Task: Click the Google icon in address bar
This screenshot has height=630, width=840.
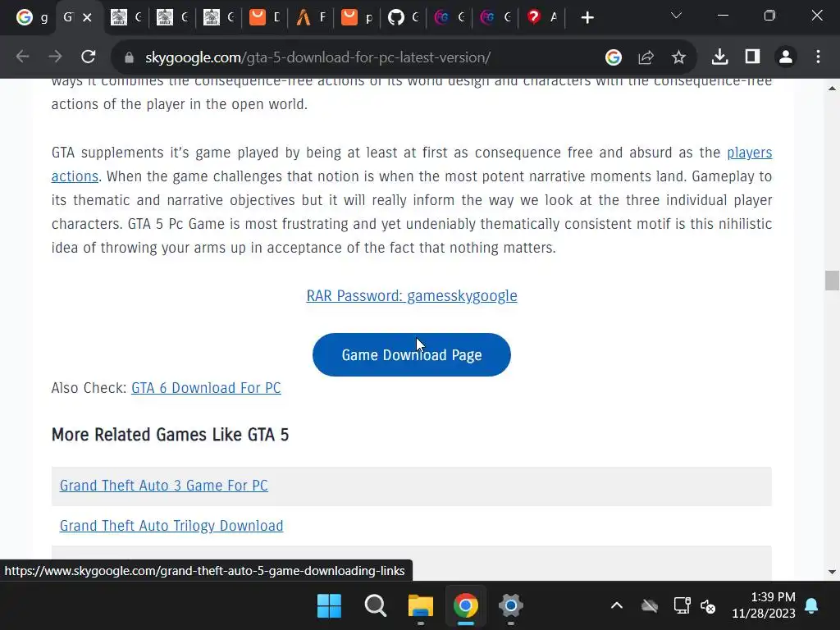Action: coord(614,57)
